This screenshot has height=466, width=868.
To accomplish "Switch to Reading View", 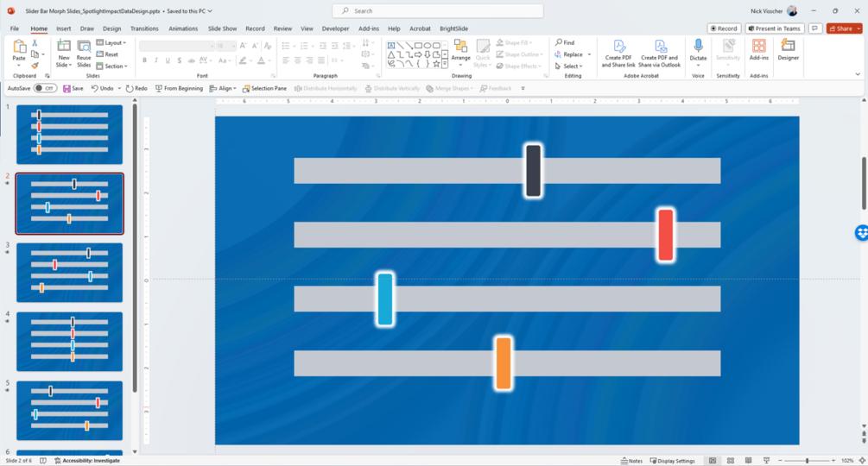I will [x=749, y=461].
